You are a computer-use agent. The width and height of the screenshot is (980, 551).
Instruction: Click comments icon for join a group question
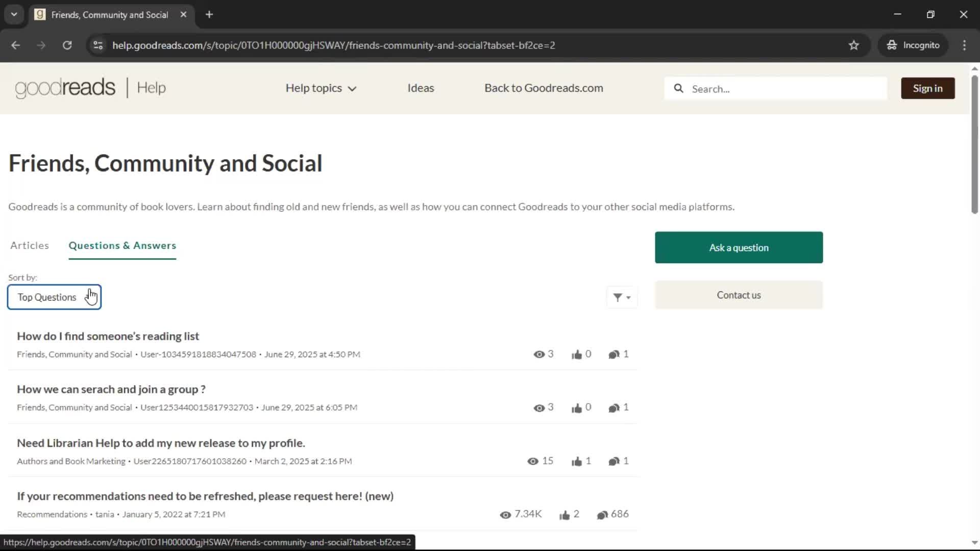(614, 408)
